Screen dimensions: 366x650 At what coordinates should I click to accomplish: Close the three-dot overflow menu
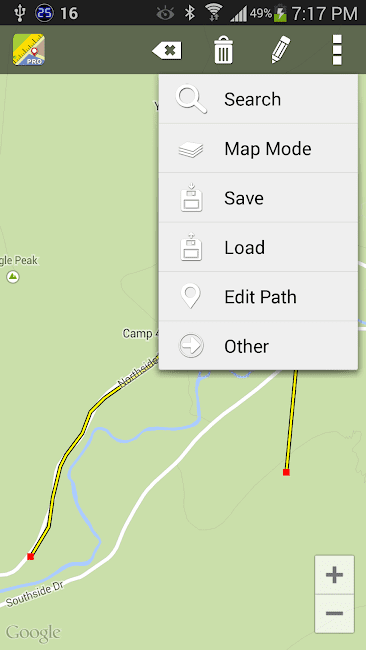[337, 50]
